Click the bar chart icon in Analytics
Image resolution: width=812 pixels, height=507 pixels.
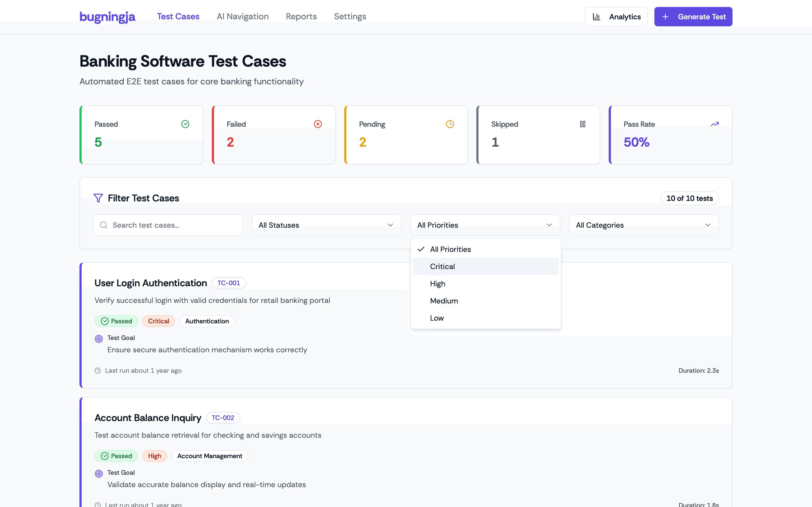click(596, 17)
